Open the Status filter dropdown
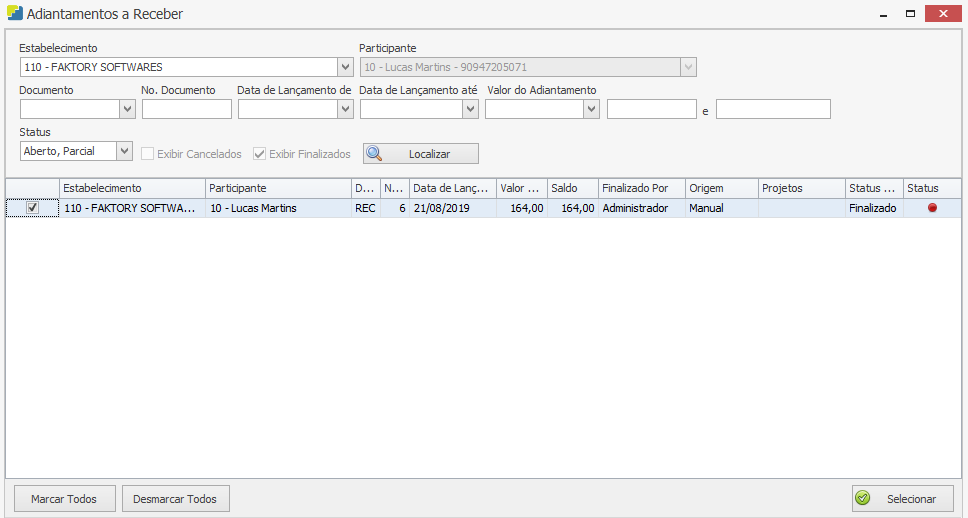968x518 pixels. (124, 152)
